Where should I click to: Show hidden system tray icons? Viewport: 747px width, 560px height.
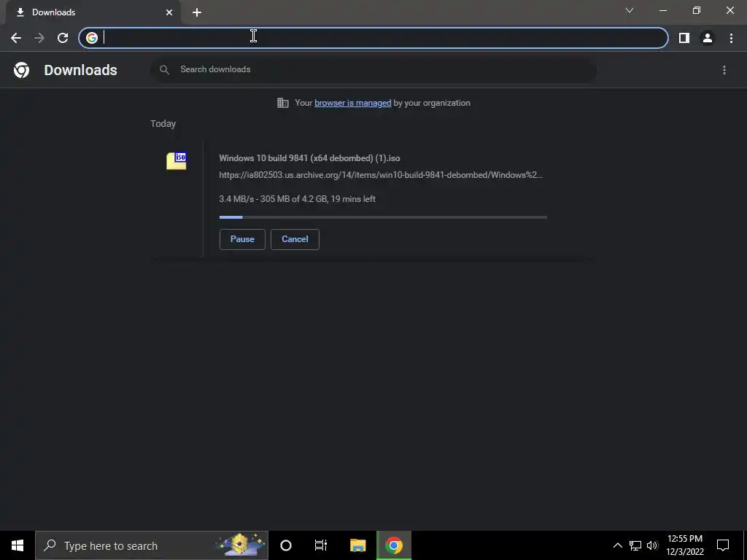point(617,545)
